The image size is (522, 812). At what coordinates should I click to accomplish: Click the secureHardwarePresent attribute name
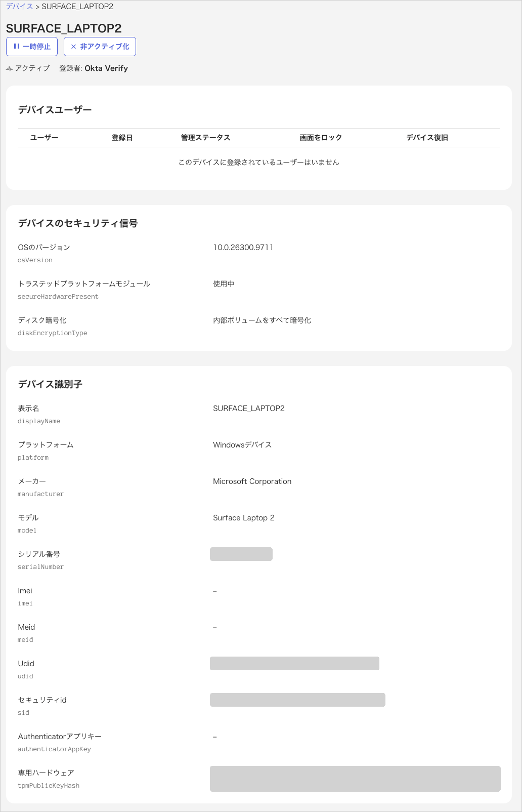point(58,297)
